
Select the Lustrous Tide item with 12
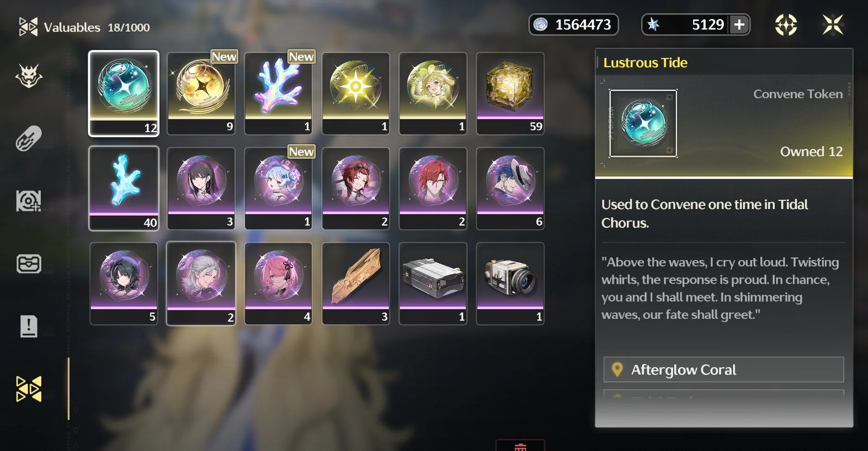pyautogui.click(x=124, y=93)
